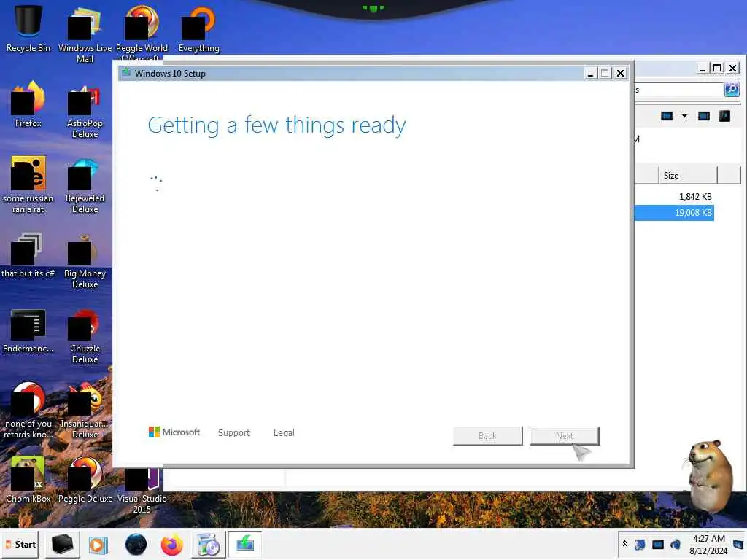
Task: Open Firefox from the taskbar
Action: [171, 544]
